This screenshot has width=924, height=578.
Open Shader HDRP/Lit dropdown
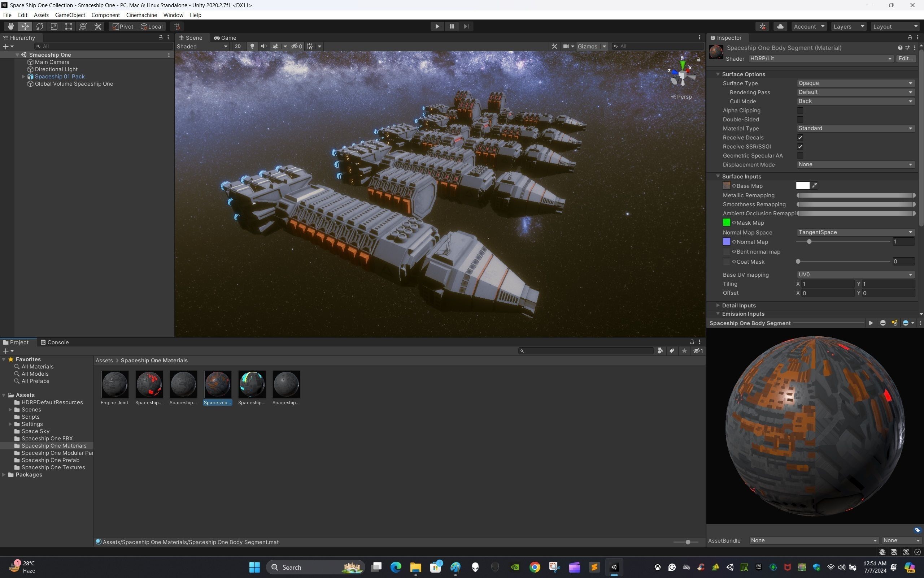click(820, 59)
